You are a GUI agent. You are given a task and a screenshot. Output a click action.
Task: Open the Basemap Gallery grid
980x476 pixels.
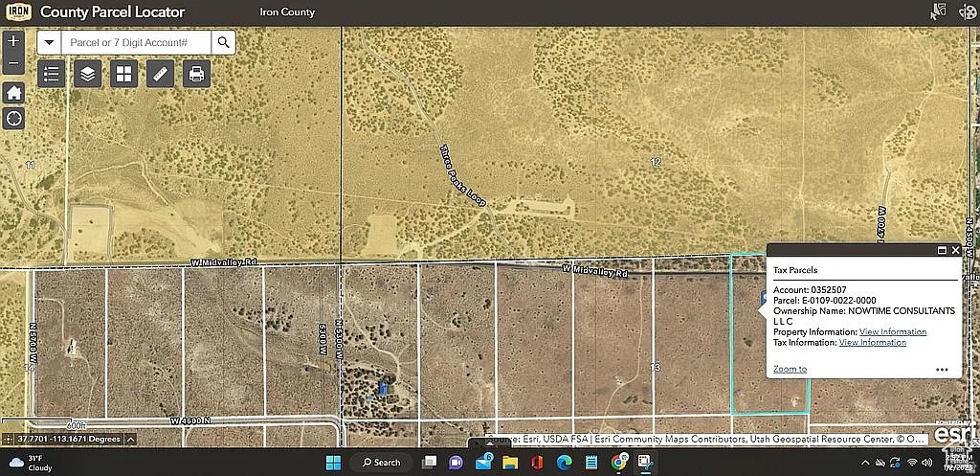coord(123,74)
